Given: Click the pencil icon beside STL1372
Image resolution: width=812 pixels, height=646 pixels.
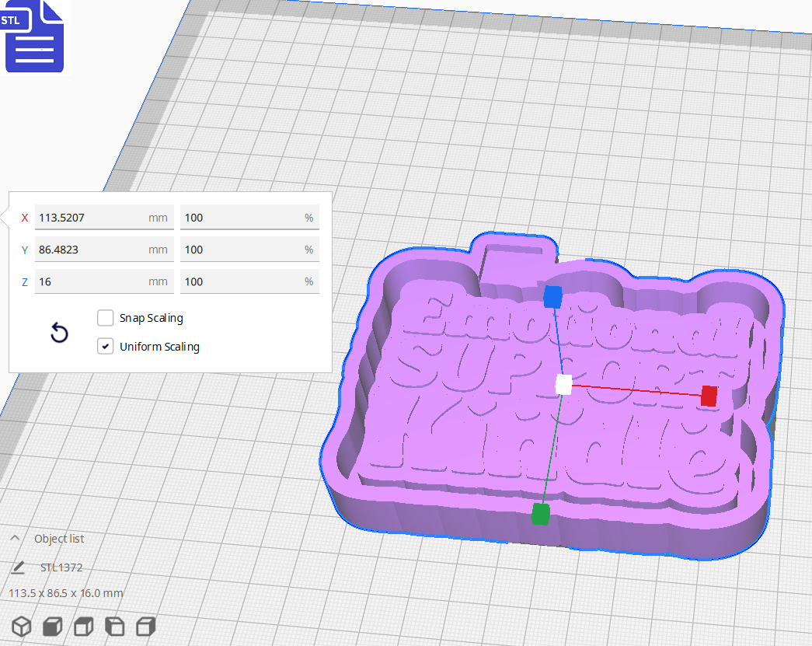Looking at the screenshot, I should (x=17, y=567).
